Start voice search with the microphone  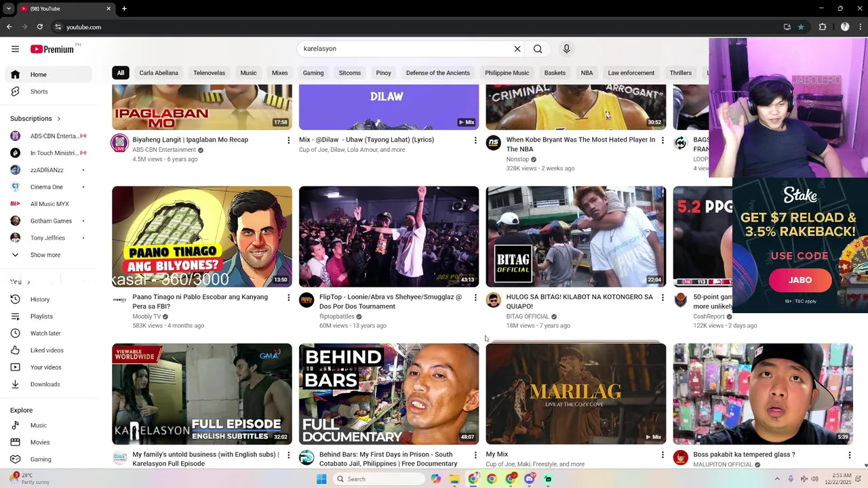[566, 49]
